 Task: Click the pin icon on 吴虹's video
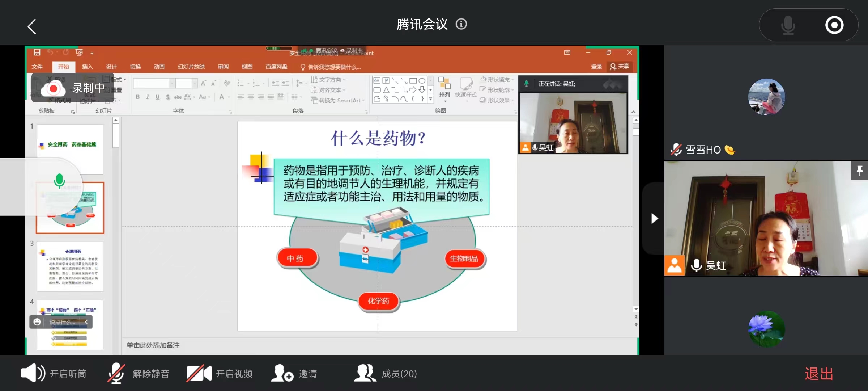pyautogui.click(x=860, y=170)
